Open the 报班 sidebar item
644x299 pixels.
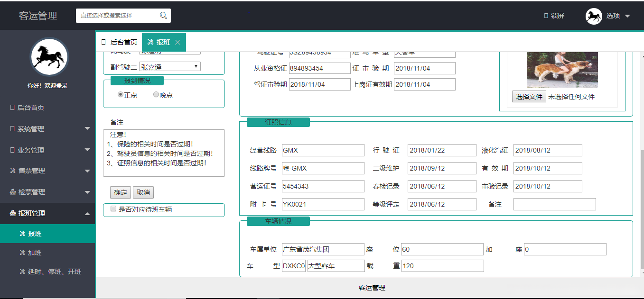coord(47,234)
